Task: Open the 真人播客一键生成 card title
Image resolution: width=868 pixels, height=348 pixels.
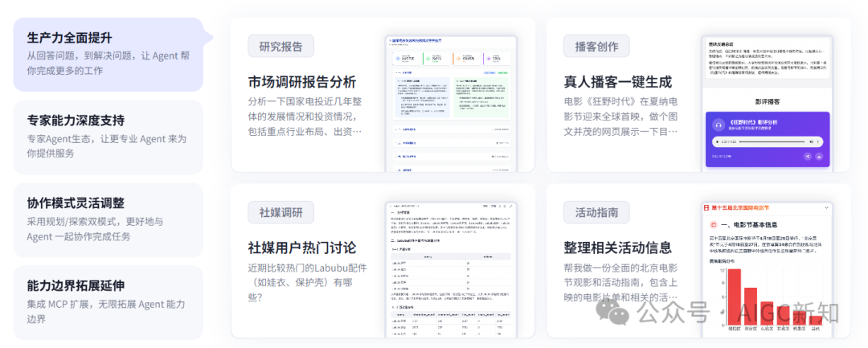Action: (x=618, y=82)
